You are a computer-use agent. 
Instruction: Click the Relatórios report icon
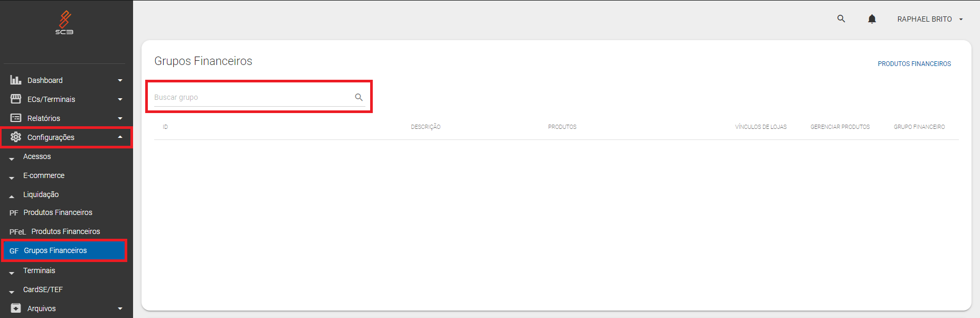click(16, 118)
